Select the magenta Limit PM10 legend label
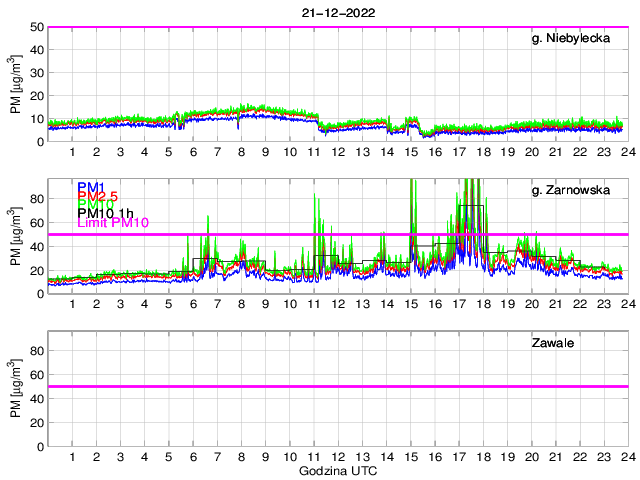 pyautogui.click(x=112, y=222)
